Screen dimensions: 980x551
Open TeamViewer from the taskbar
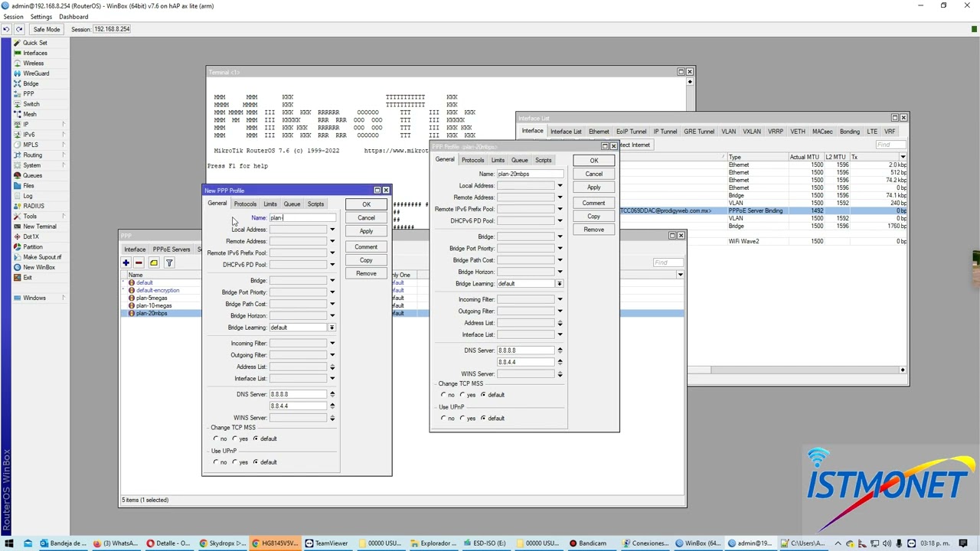point(327,543)
